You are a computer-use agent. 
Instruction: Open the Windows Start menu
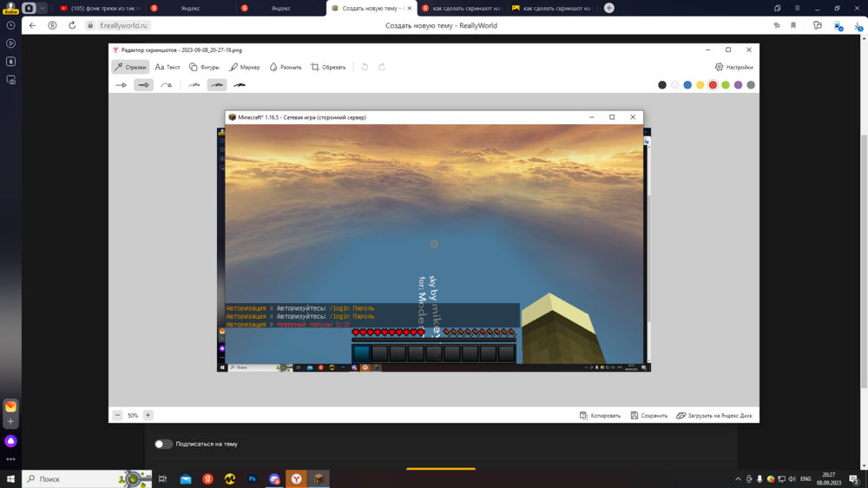pyautogui.click(x=10, y=478)
